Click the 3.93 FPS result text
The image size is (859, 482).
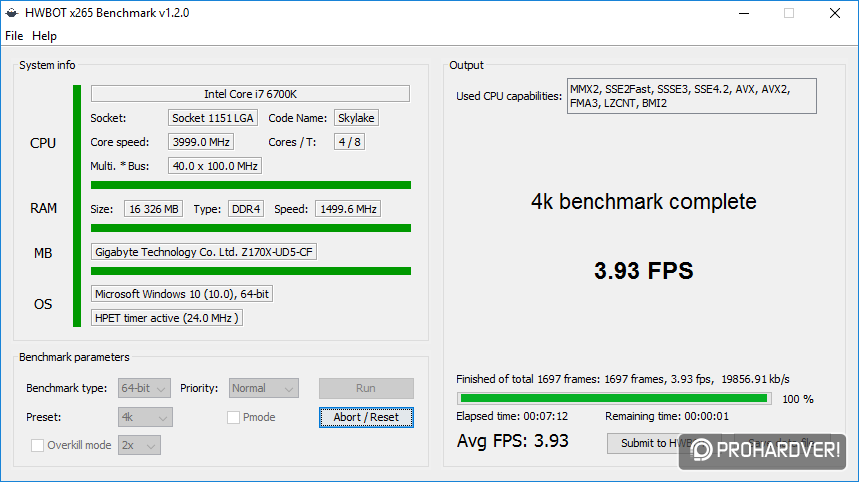click(x=644, y=271)
